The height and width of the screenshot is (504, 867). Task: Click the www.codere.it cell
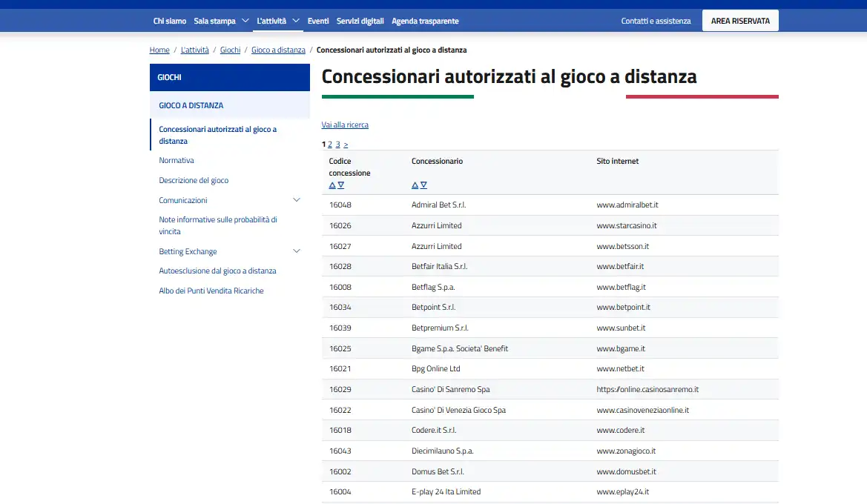pos(620,430)
